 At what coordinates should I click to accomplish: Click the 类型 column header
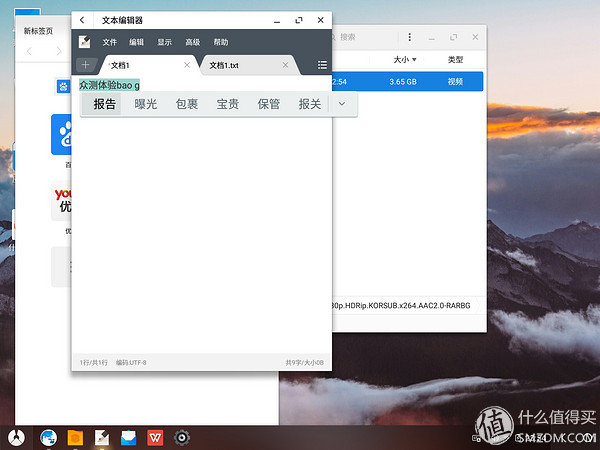point(455,60)
